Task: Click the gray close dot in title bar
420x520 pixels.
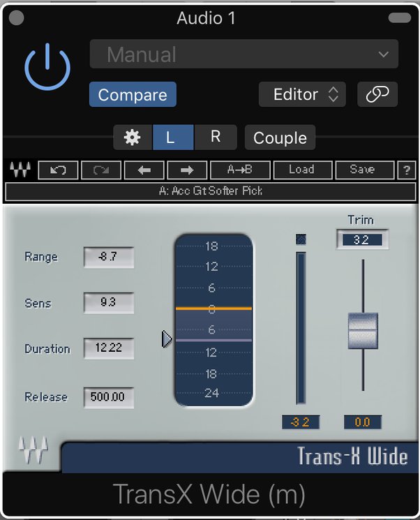Action: 16,17
